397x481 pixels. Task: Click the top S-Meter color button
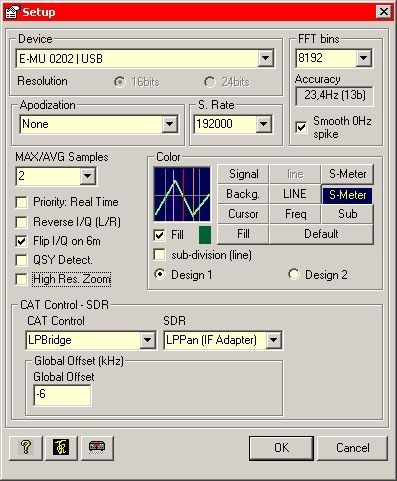(347, 174)
